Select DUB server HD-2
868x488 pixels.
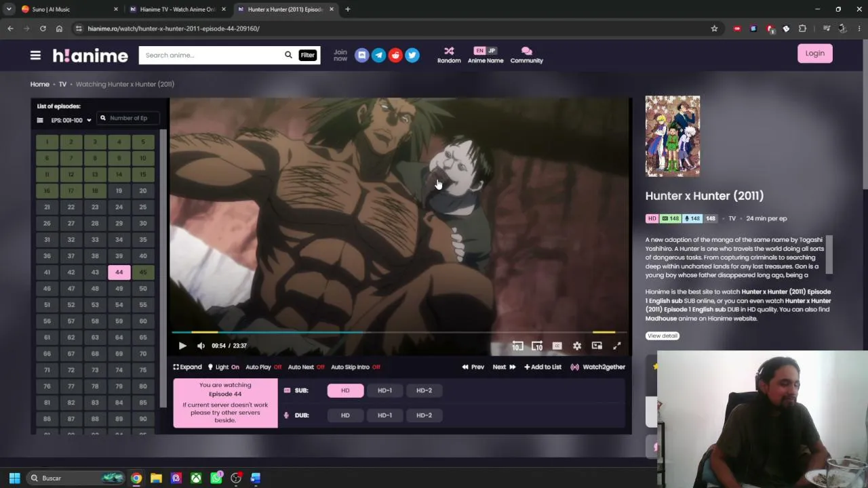pyautogui.click(x=424, y=415)
